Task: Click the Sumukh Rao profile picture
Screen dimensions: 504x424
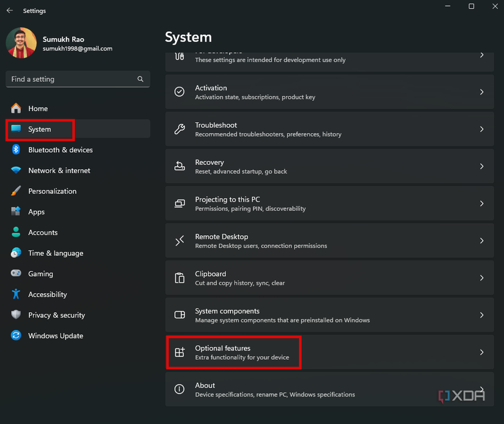Action: (x=21, y=43)
